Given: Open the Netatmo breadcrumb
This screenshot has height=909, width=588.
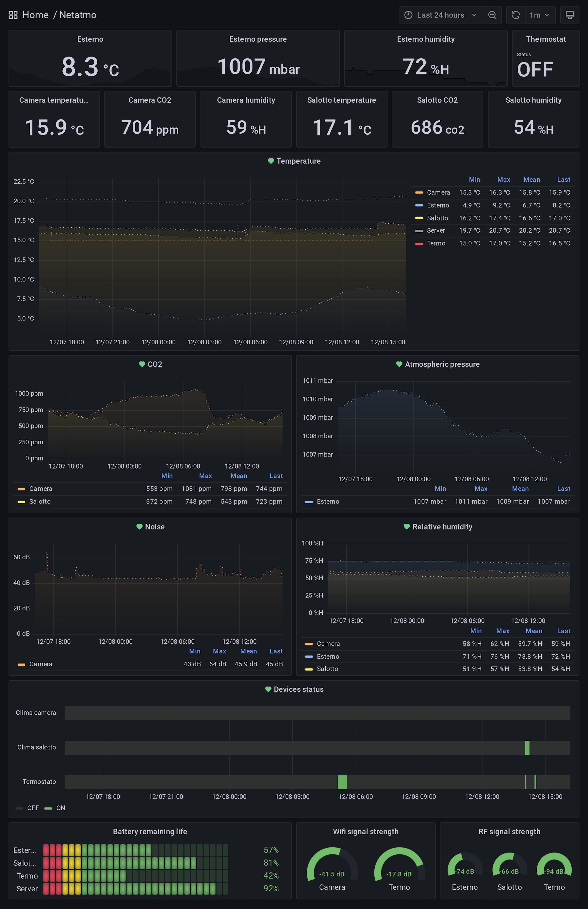Looking at the screenshot, I should pyautogui.click(x=78, y=15).
